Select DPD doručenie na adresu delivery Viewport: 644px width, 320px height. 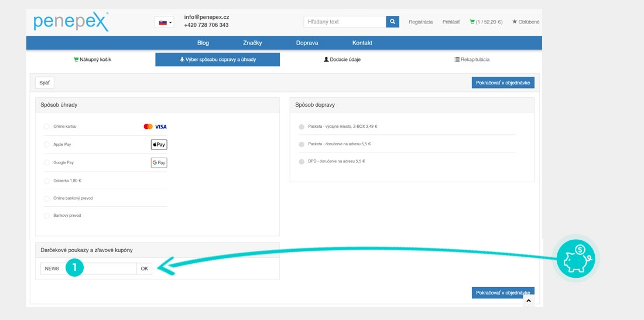[302, 162]
